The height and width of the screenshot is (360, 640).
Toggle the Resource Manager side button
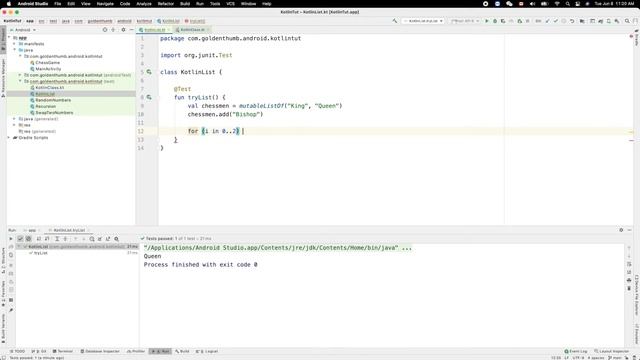point(3,78)
